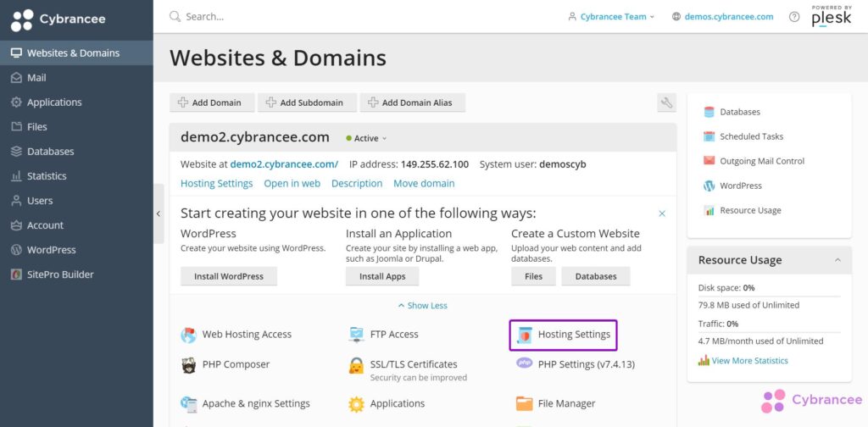Click Scheduled Tasks calendar icon
This screenshot has height=427, width=868.
pyautogui.click(x=709, y=136)
